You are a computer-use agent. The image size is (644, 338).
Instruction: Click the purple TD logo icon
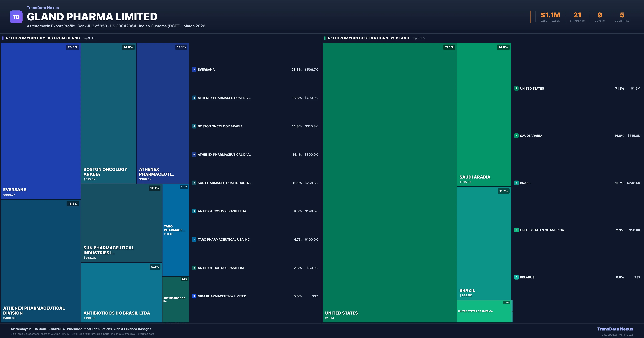click(x=16, y=17)
